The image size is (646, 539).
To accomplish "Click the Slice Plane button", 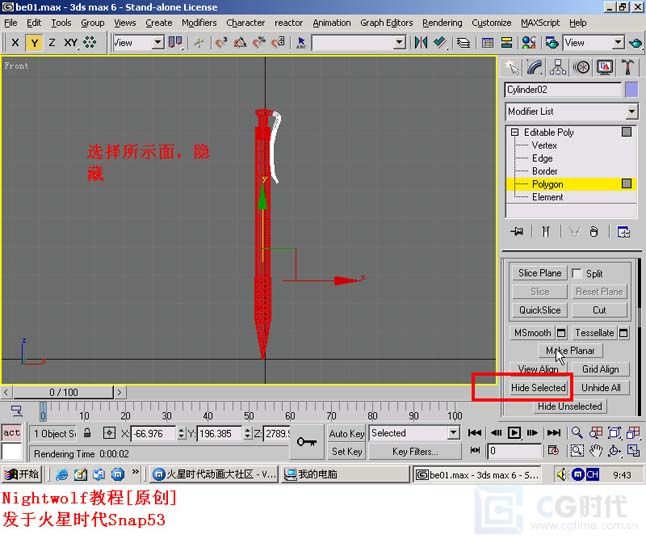I will point(539,273).
